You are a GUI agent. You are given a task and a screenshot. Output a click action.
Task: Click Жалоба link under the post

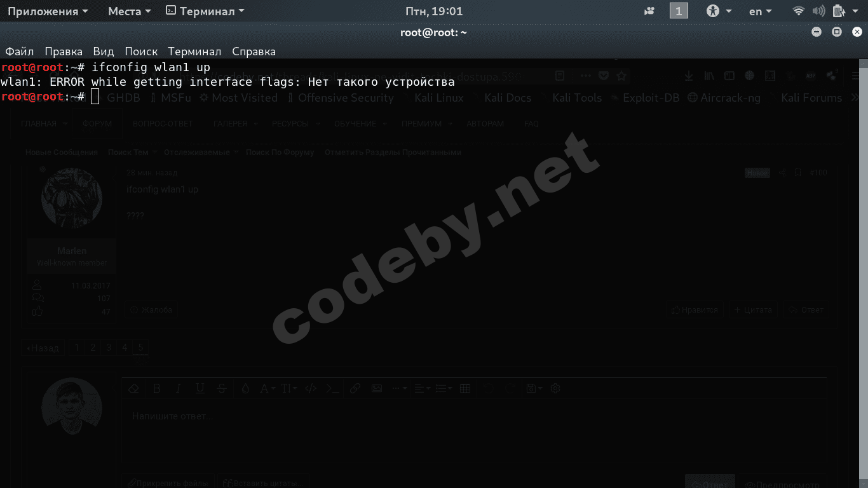pos(151,310)
